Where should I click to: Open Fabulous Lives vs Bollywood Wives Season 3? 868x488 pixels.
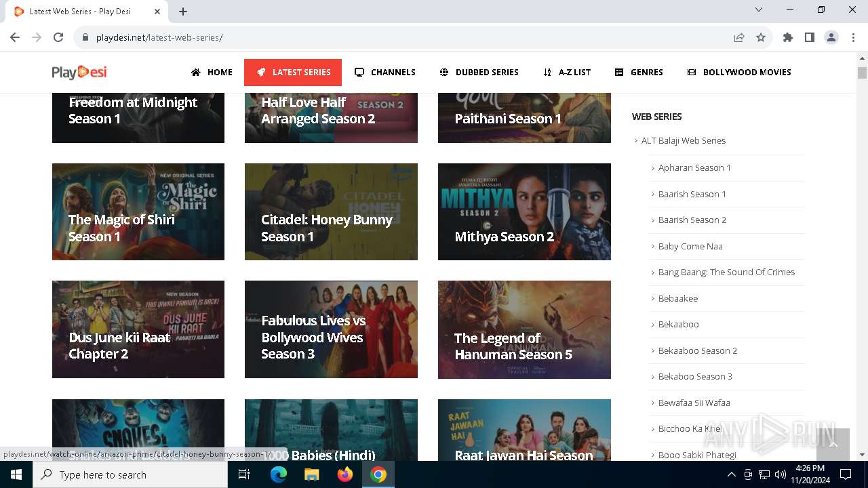tap(331, 329)
